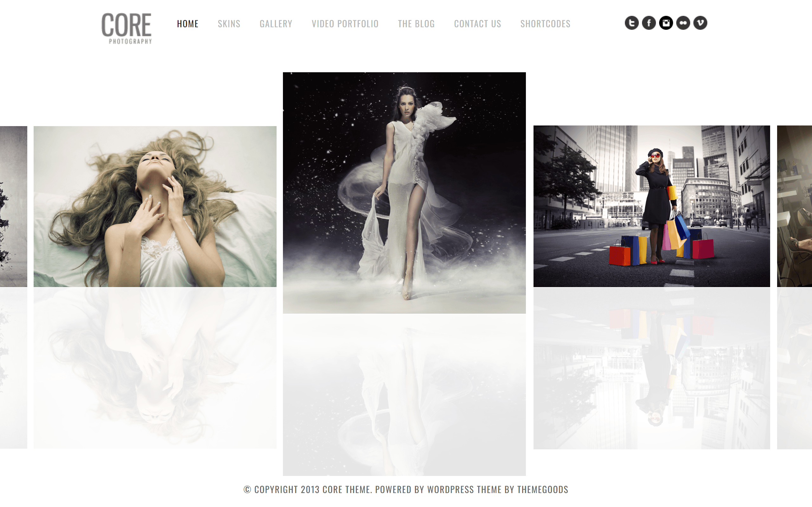Screen dimensions: 812x507
Task: Visit THE BLOG navigation link
Action: point(416,23)
